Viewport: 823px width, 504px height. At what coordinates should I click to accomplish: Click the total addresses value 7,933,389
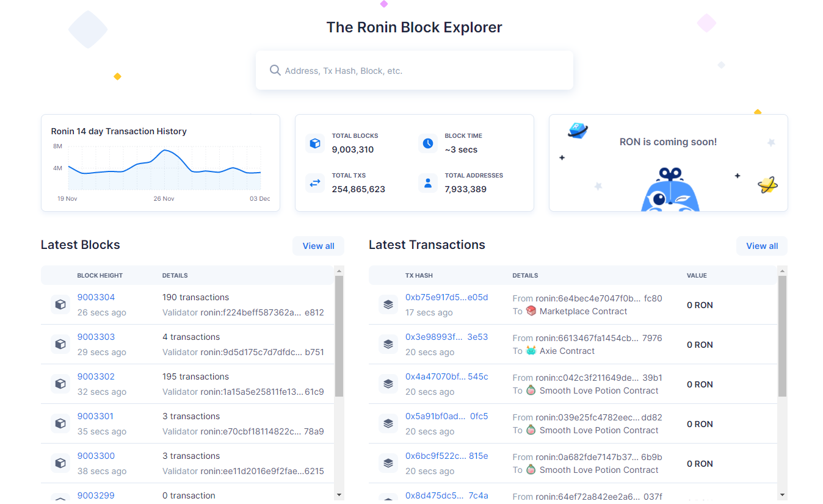tap(466, 189)
